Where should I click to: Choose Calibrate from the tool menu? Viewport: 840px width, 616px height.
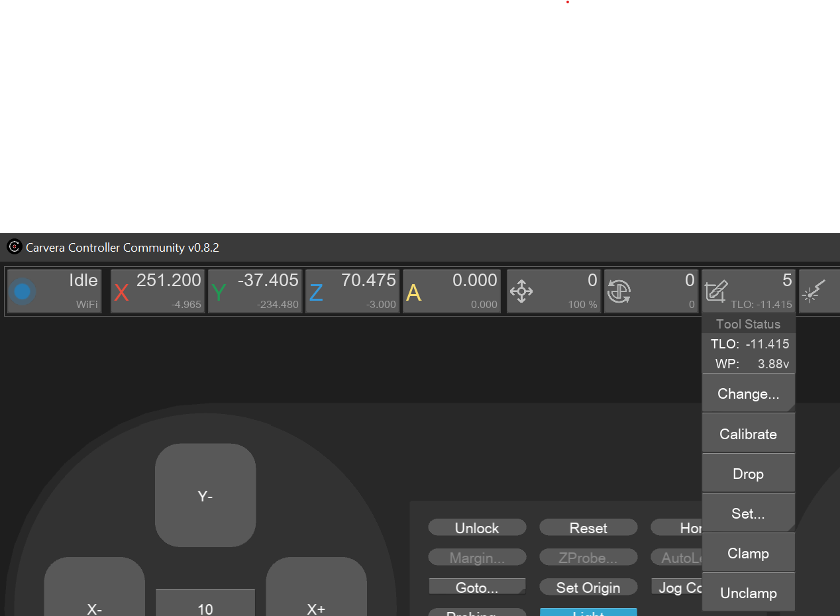(748, 435)
